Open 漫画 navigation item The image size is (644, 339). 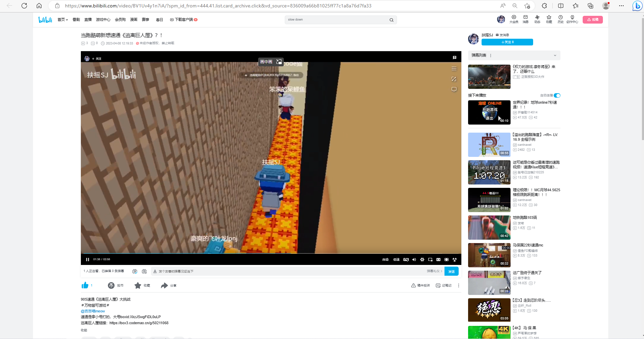(134, 20)
